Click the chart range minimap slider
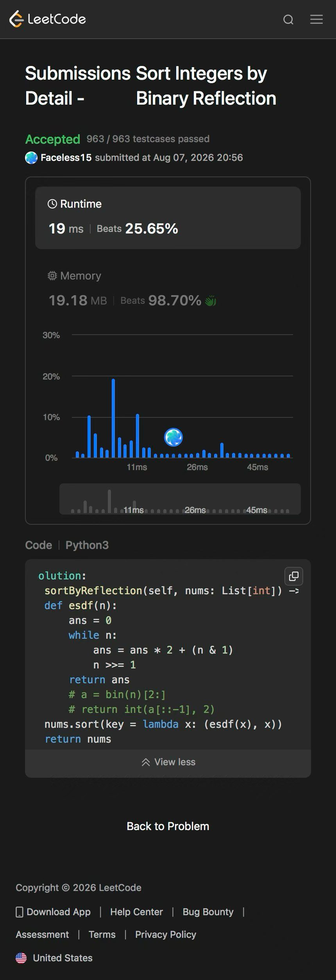 click(x=180, y=499)
